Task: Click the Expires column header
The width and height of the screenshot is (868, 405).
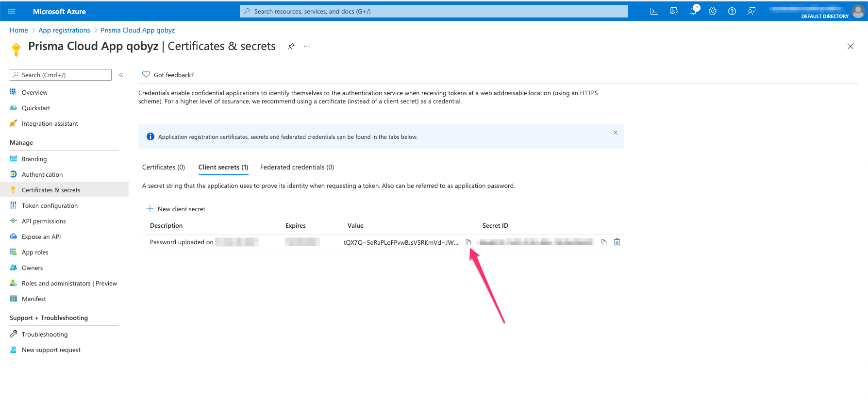Action: tap(296, 225)
